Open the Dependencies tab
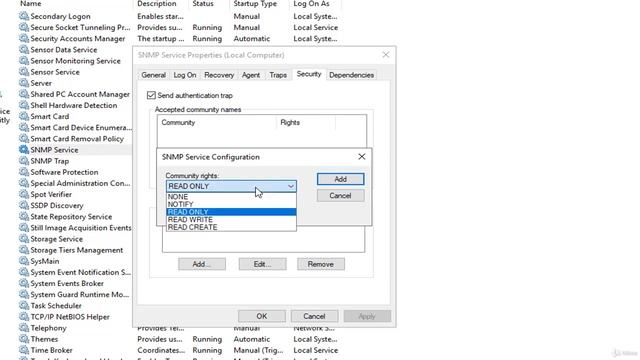640x360 pixels. (351, 75)
